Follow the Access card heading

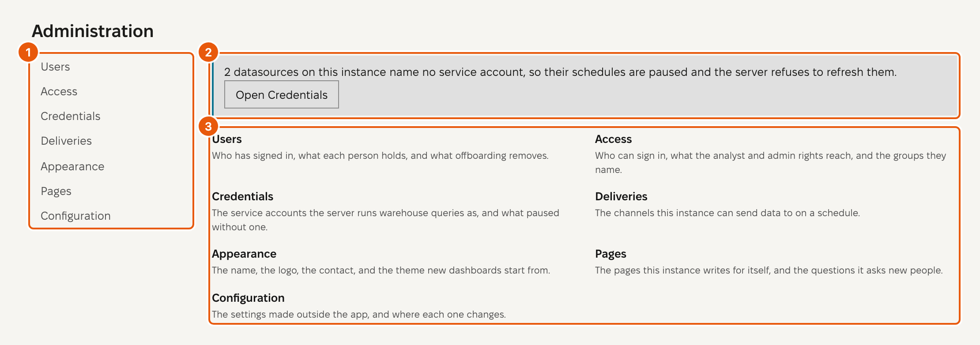point(613,139)
